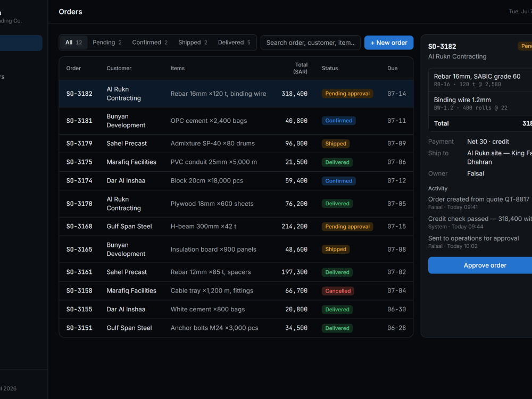Select order SO-3175
Screen dimensions: 532x399
236,162
